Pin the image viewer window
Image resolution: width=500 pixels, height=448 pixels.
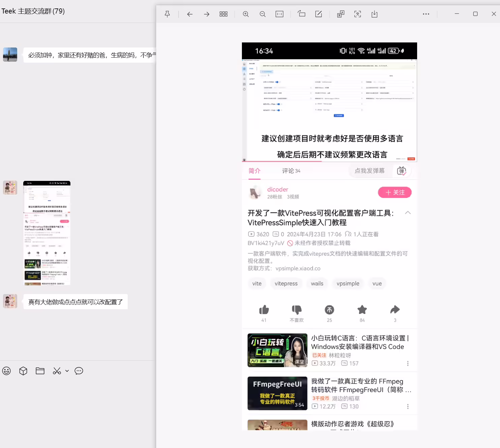[x=167, y=14]
